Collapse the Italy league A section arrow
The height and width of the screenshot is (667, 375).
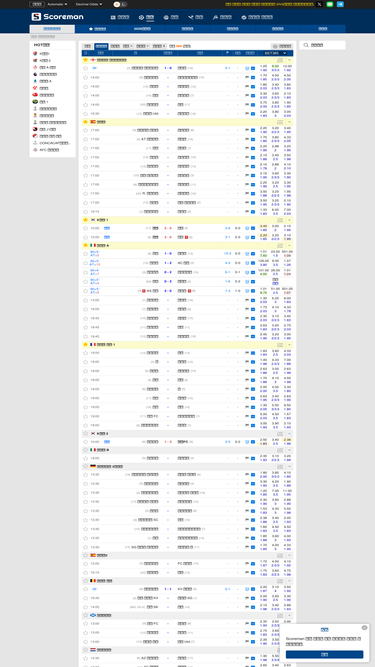(x=289, y=246)
